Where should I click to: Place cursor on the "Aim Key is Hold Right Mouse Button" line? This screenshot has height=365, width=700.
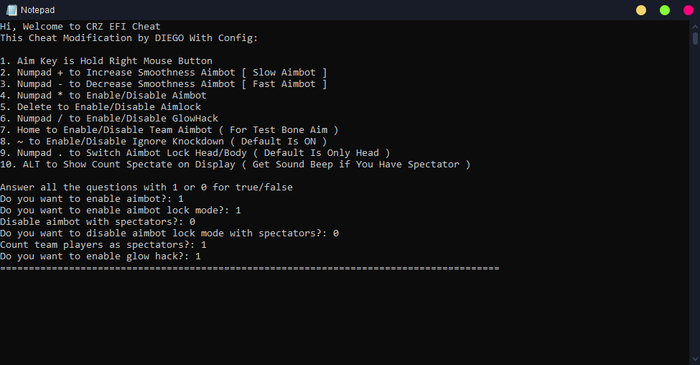115,61
